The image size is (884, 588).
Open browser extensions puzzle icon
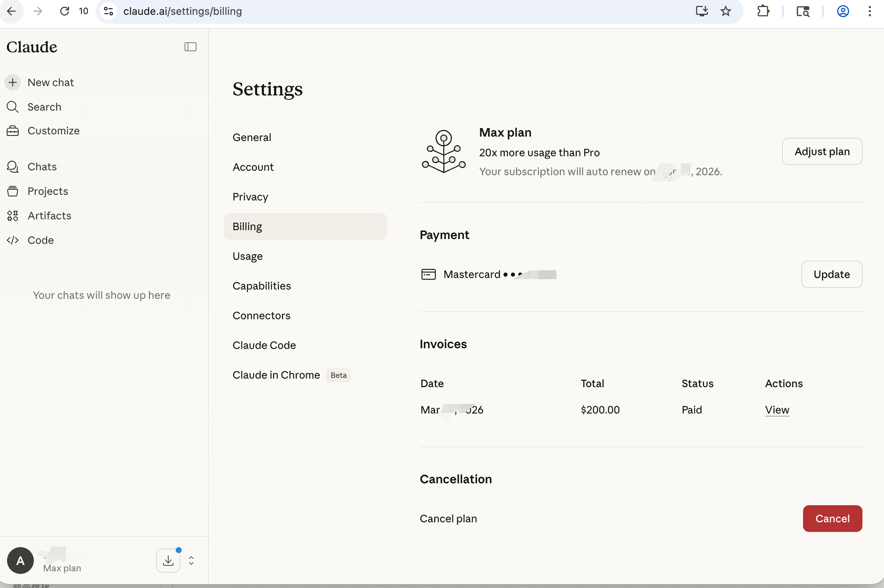763,11
